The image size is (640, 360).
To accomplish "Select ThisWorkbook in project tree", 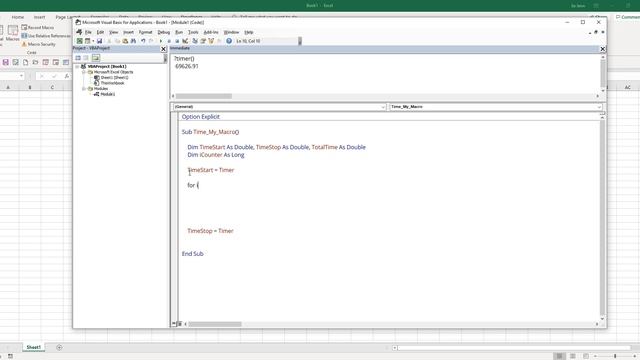I will [112, 83].
